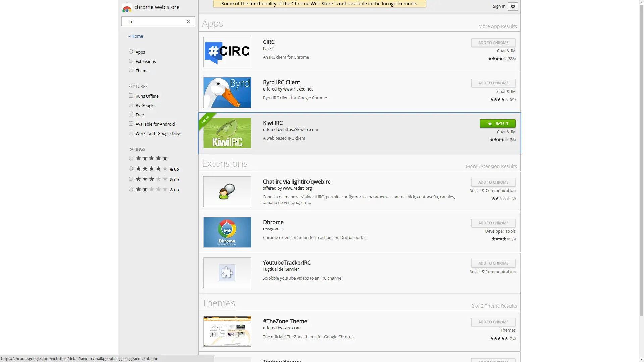This screenshot has width=644, height=362.
Task: Open the Dhrome extension thumbnail
Action: pos(227,232)
